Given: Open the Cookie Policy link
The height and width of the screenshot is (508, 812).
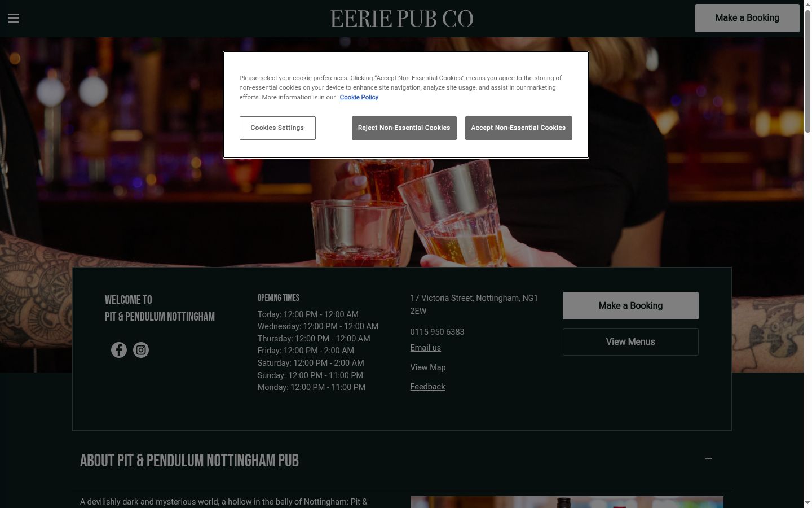Looking at the screenshot, I should [x=359, y=97].
